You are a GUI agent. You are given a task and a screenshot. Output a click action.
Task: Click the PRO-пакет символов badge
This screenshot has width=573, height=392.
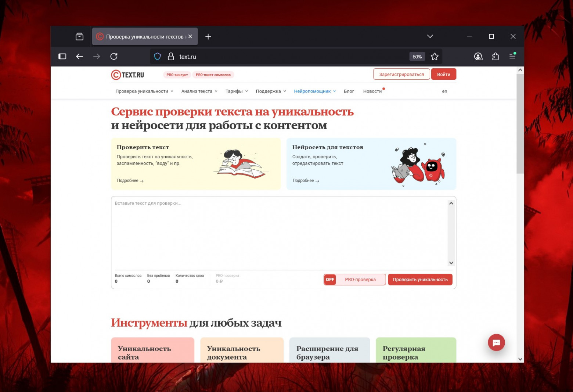[213, 75]
